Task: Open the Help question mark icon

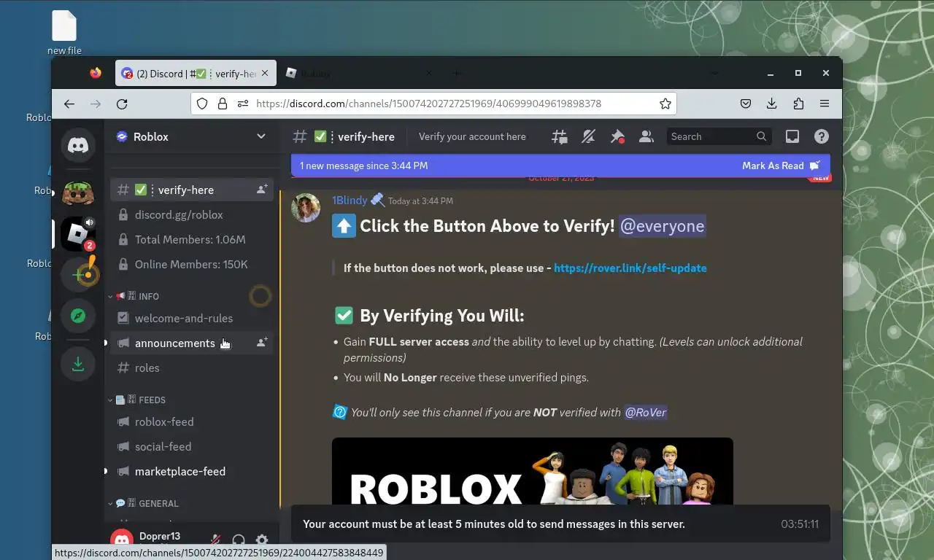Action: coord(822,136)
